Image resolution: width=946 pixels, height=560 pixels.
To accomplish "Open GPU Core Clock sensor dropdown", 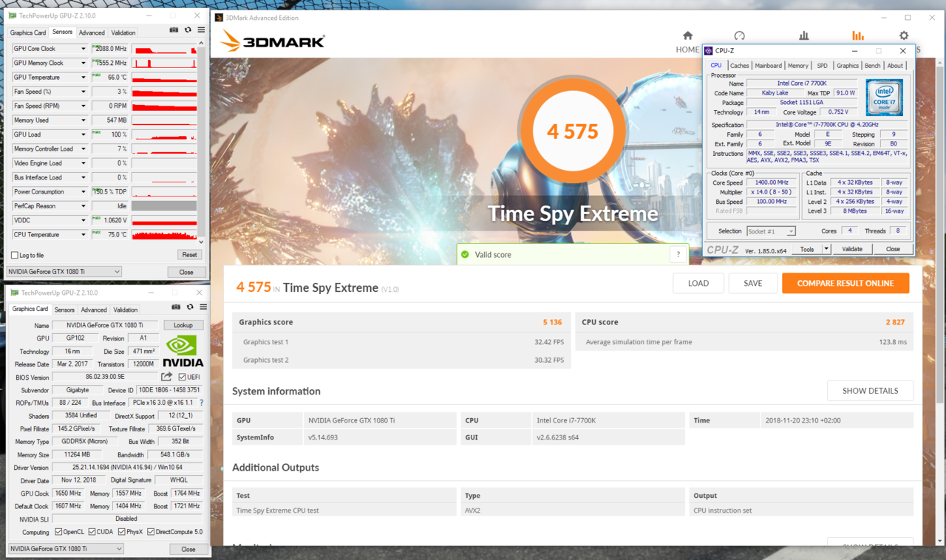I will [84, 49].
